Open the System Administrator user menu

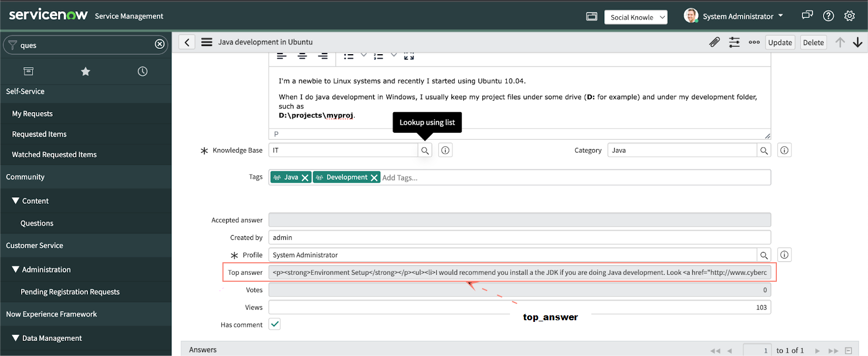click(x=733, y=16)
